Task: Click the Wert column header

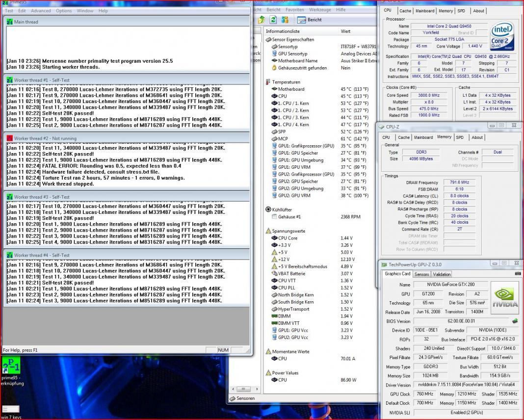Action: click(x=345, y=31)
